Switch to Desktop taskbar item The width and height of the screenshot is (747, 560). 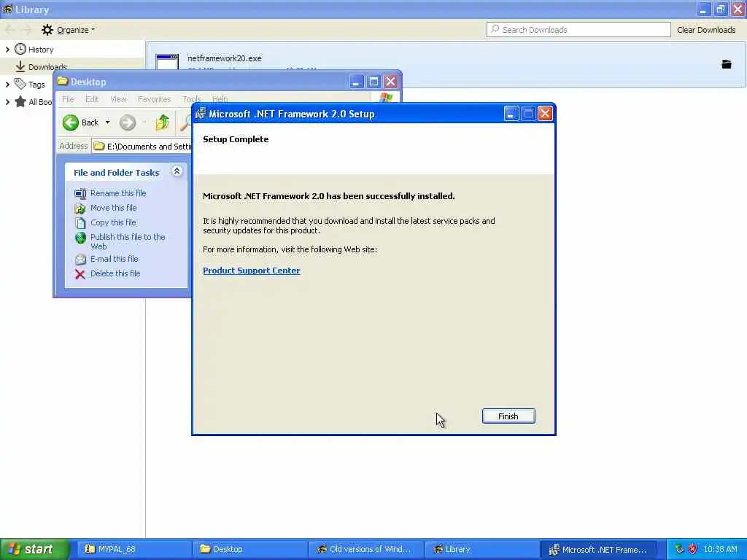click(x=249, y=550)
